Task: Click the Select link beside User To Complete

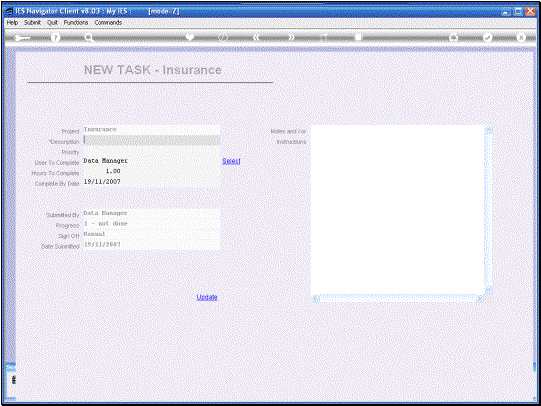Action: (x=231, y=161)
